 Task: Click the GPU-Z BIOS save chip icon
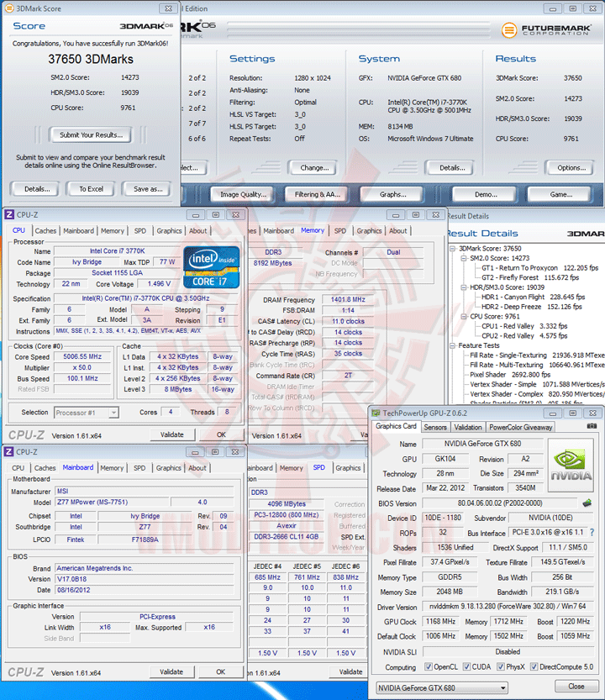pos(587,503)
